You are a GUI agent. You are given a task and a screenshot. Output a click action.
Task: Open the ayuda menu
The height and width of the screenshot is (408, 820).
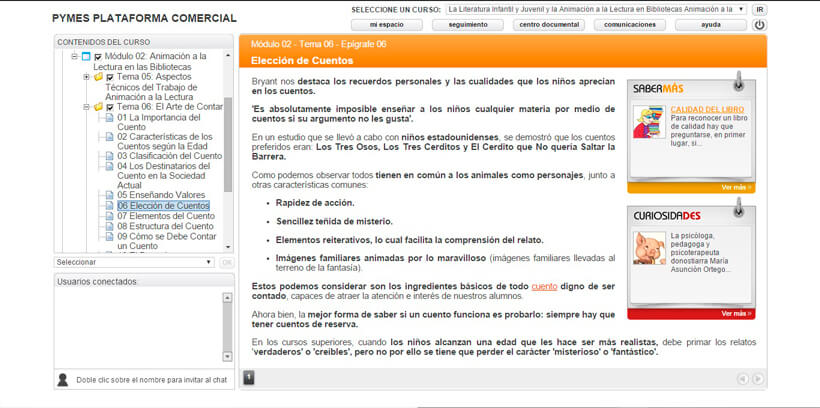tap(711, 25)
